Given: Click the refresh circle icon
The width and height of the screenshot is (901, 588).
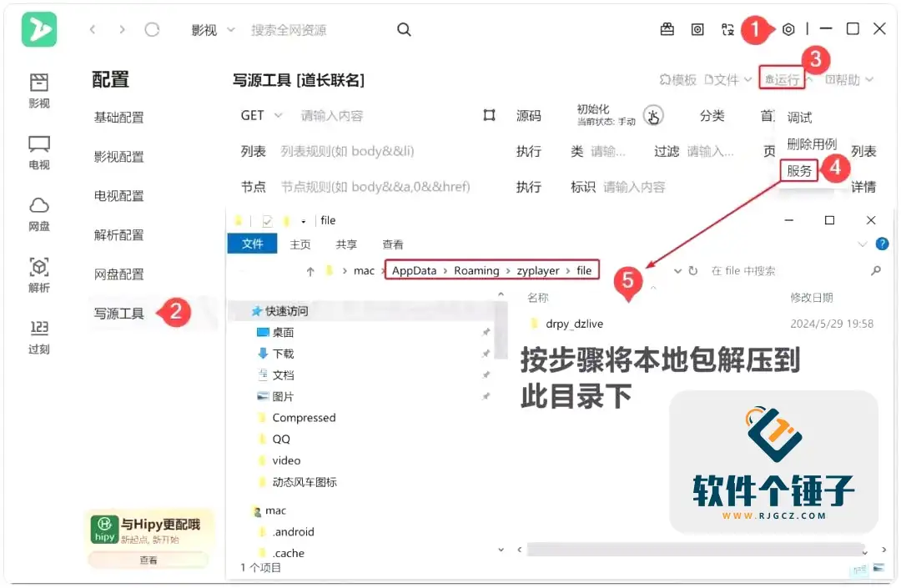Looking at the screenshot, I should pos(152,29).
